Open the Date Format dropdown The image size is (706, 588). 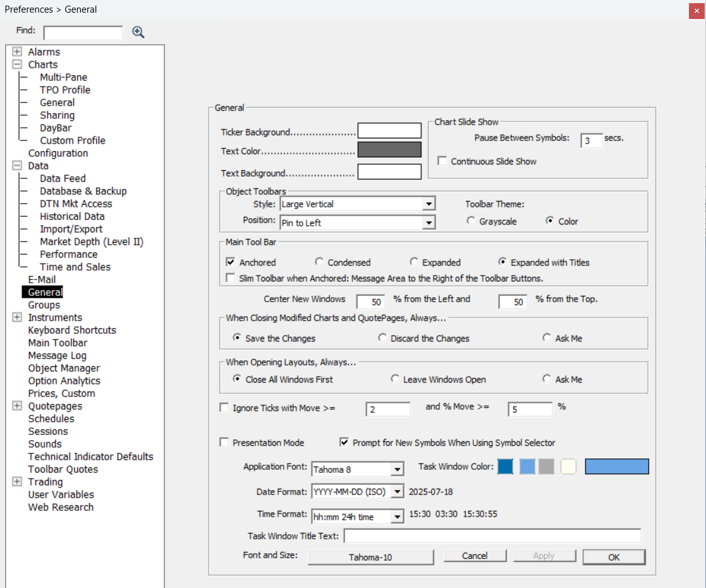[397, 491]
